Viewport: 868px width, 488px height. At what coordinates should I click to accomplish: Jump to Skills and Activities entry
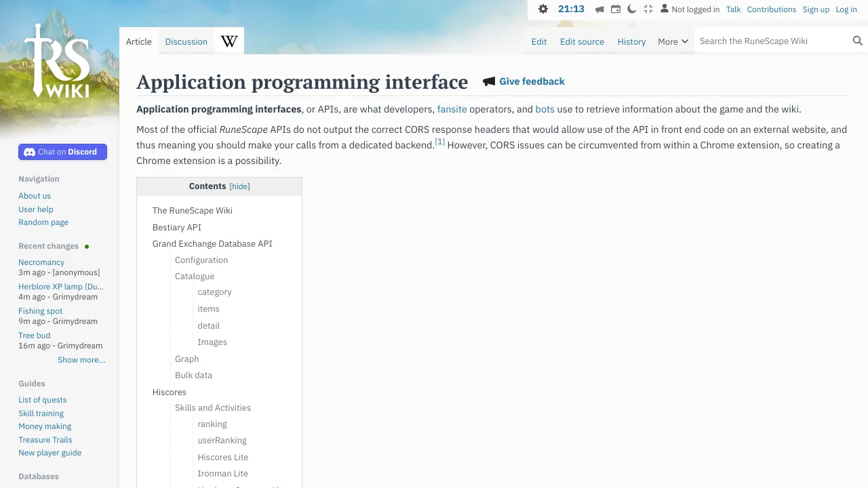(x=213, y=408)
